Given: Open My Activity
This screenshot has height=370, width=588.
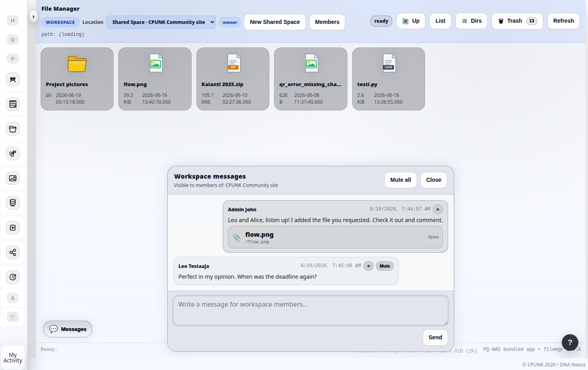Looking at the screenshot, I should coord(13,358).
